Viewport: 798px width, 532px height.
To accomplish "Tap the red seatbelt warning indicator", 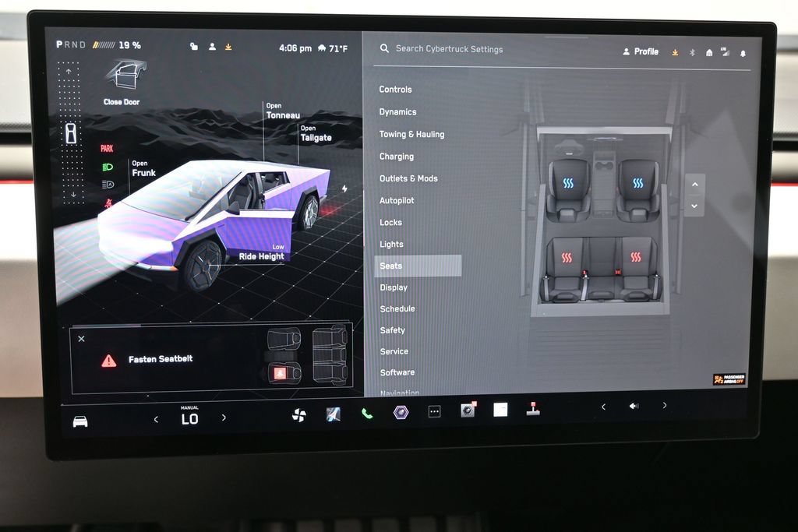I will tap(108, 203).
